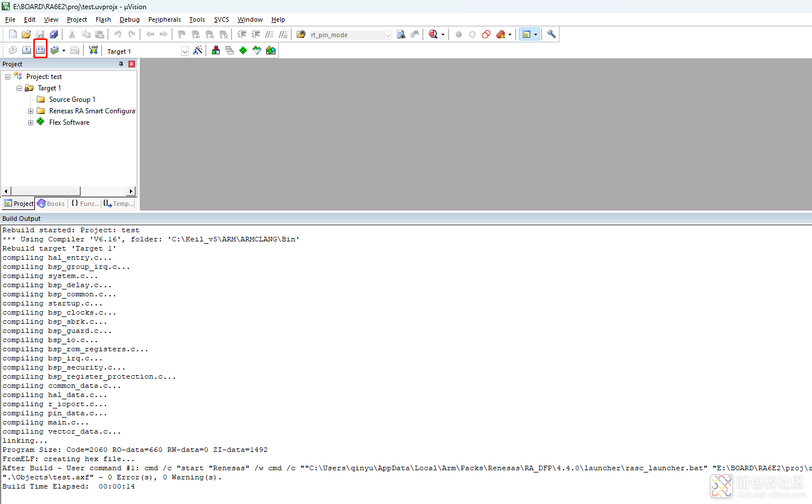This screenshot has width=812, height=504.
Task: Expand the Flex Software group
Action: (30, 122)
